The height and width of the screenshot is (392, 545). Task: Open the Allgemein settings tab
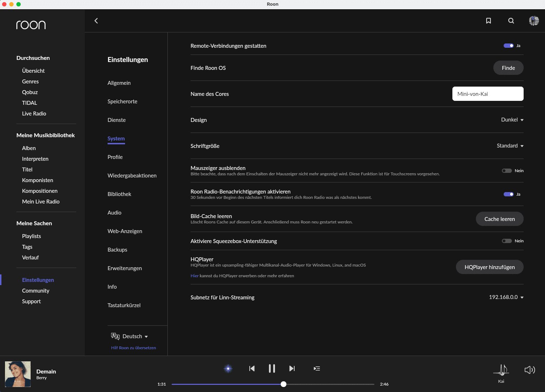(119, 83)
